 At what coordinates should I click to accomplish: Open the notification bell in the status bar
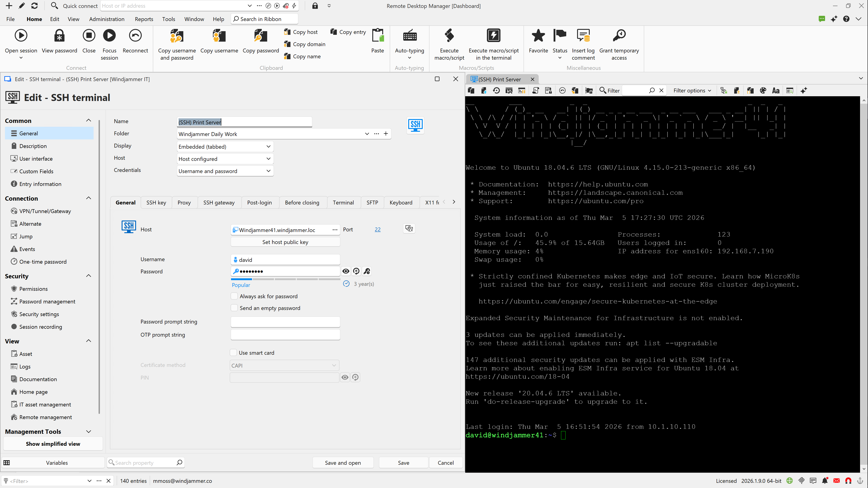click(825, 481)
